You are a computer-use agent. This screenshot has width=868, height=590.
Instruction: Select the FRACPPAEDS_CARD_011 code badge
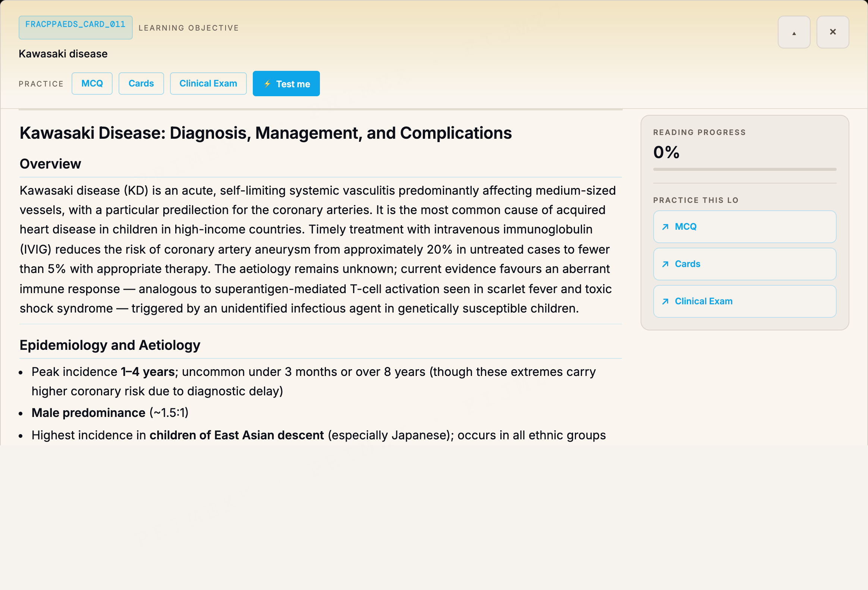click(x=76, y=28)
